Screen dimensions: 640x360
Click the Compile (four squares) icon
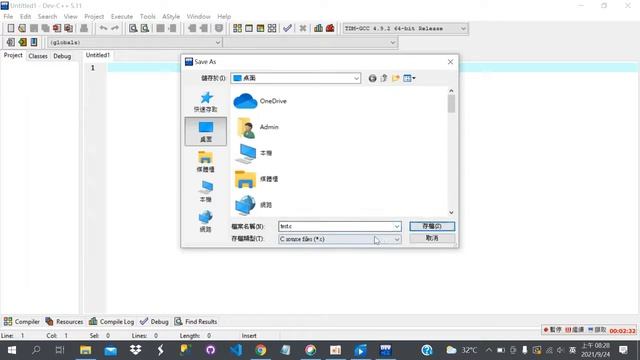237,28
